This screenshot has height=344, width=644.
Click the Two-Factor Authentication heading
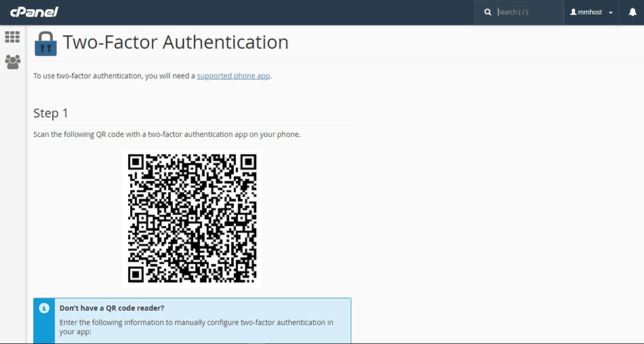coord(176,42)
